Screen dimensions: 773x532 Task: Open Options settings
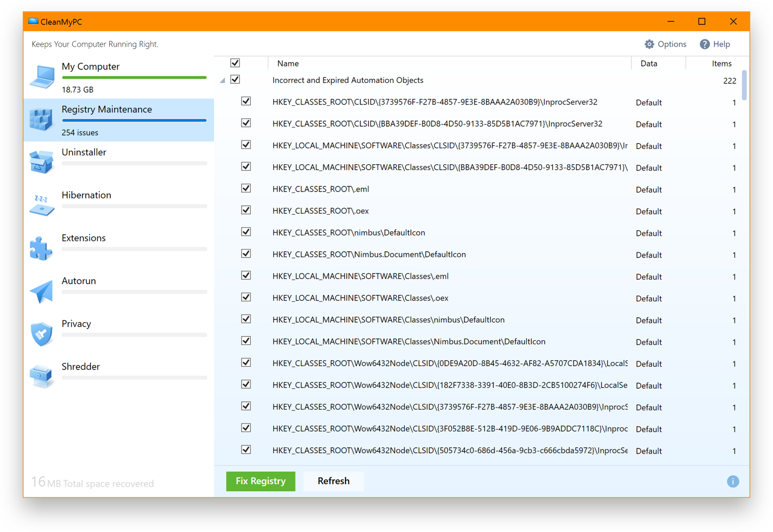tap(665, 44)
